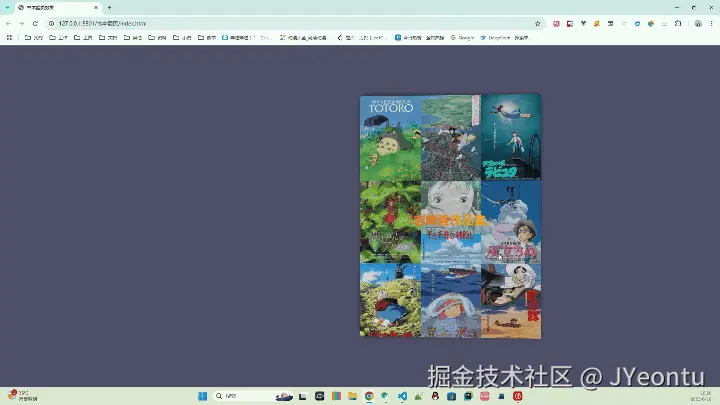View site information icon beside the URL

(x=51, y=23)
